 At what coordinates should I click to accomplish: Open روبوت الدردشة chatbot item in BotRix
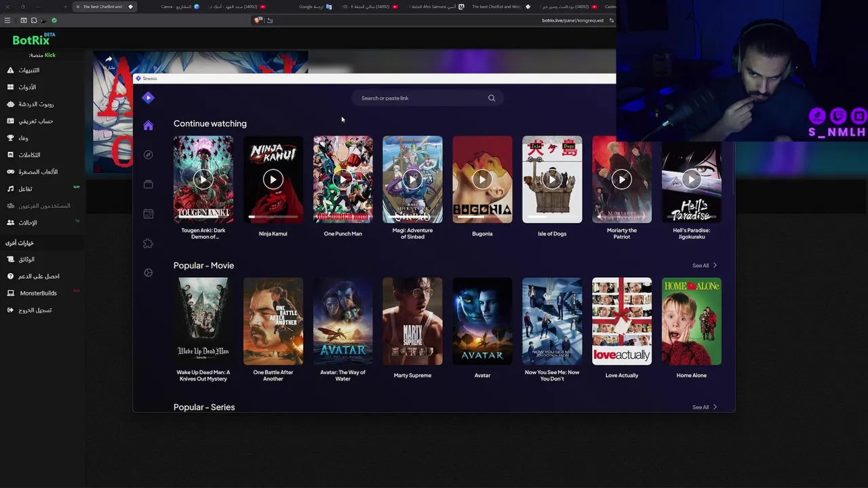pyautogui.click(x=30, y=104)
